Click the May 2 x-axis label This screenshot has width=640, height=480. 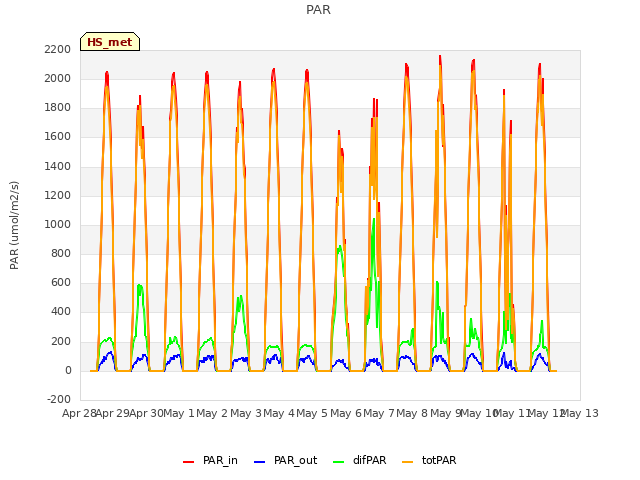point(212,413)
